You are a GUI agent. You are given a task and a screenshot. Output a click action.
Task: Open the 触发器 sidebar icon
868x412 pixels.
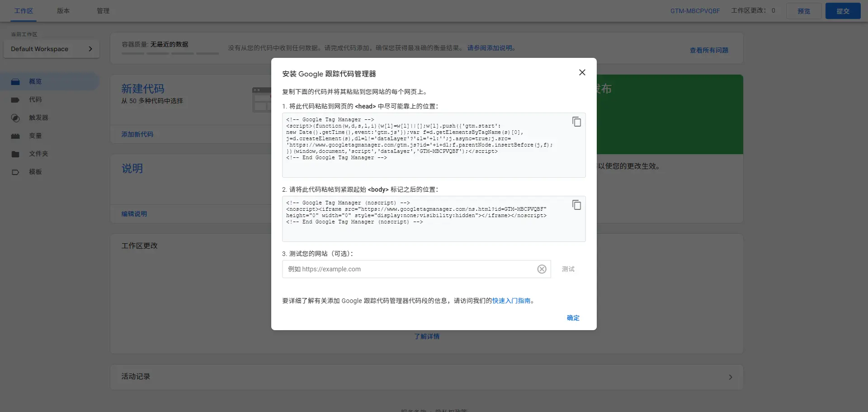15,118
